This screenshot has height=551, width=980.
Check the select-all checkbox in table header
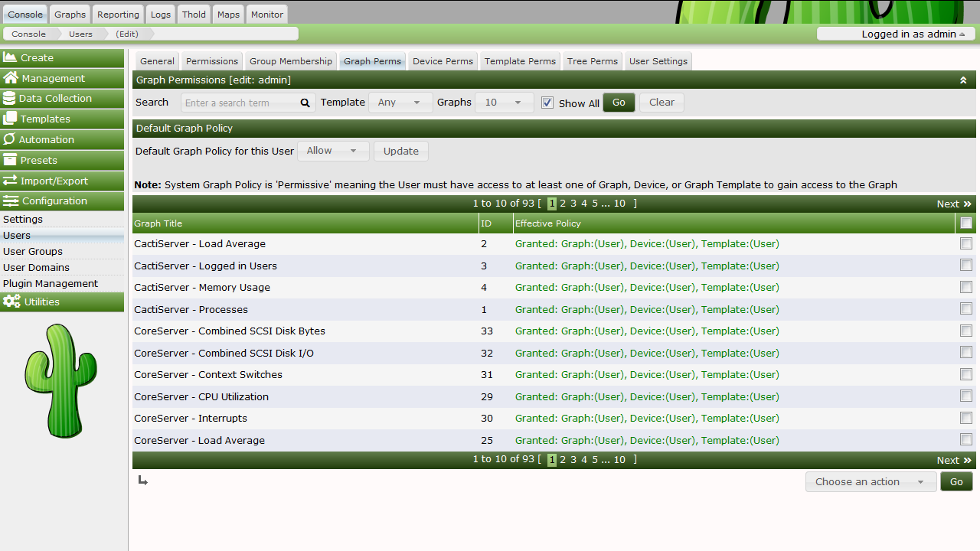pos(966,223)
